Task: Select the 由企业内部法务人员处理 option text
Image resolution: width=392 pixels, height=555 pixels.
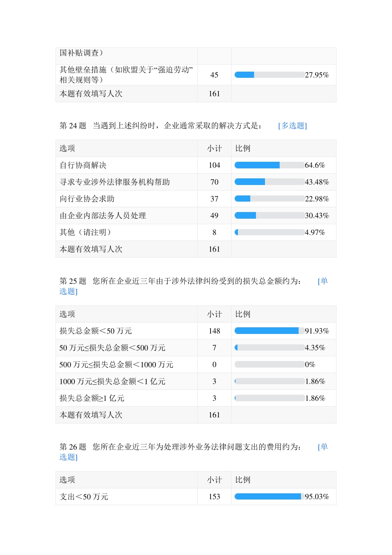Action: click(103, 216)
